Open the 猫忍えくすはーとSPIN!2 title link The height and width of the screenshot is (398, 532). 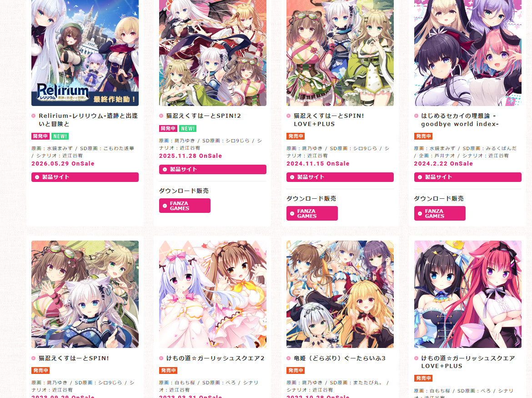click(x=204, y=116)
